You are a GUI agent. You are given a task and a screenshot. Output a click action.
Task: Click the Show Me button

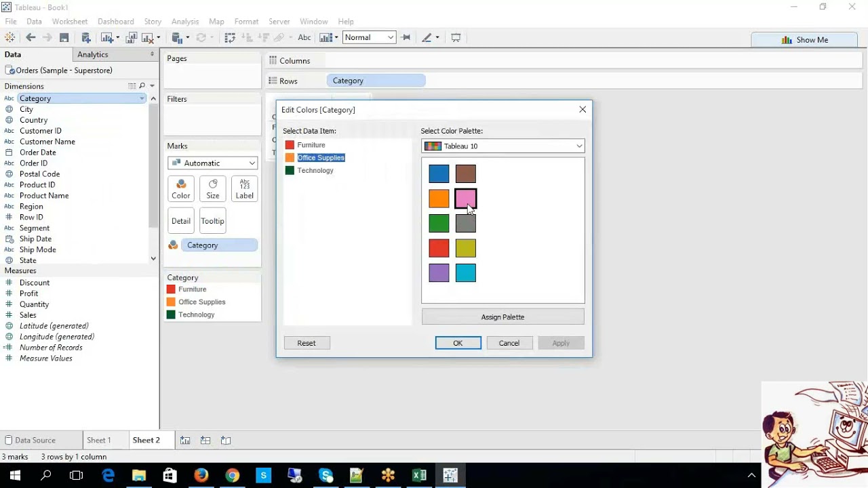(x=805, y=40)
